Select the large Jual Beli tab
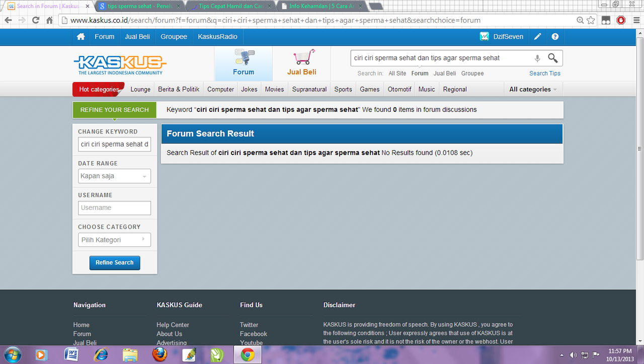 302,63
